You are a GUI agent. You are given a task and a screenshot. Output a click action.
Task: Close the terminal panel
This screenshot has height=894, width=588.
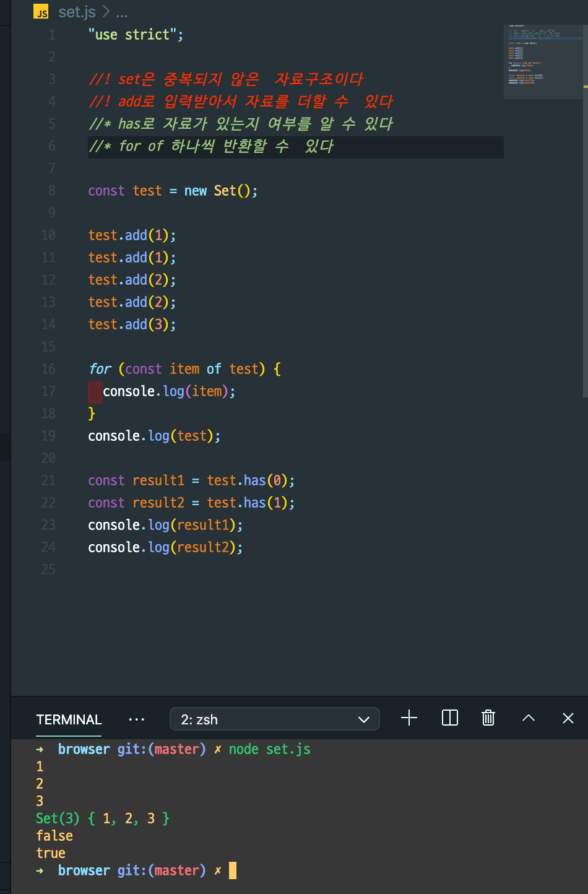click(x=568, y=718)
